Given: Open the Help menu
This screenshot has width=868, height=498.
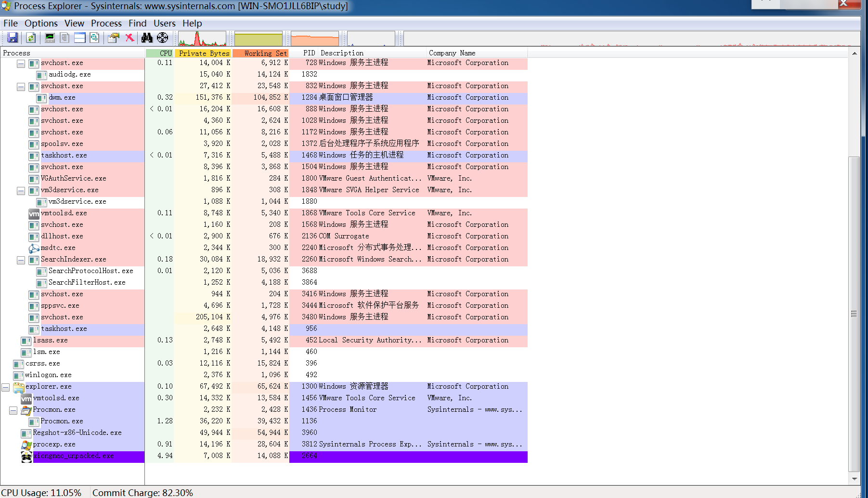Looking at the screenshot, I should pyautogui.click(x=192, y=23).
